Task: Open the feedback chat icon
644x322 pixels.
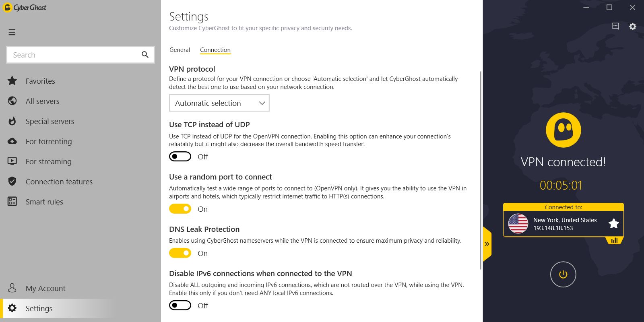Action: [x=615, y=27]
